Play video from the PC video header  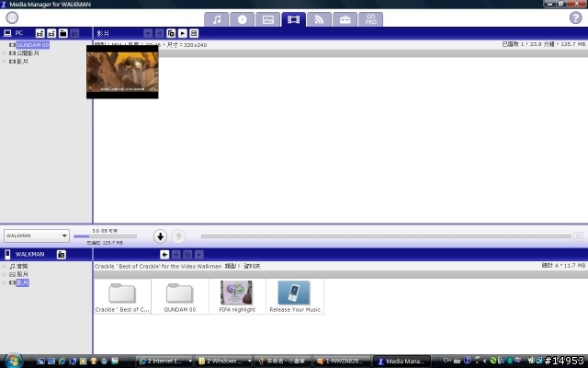click(x=183, y=33)
